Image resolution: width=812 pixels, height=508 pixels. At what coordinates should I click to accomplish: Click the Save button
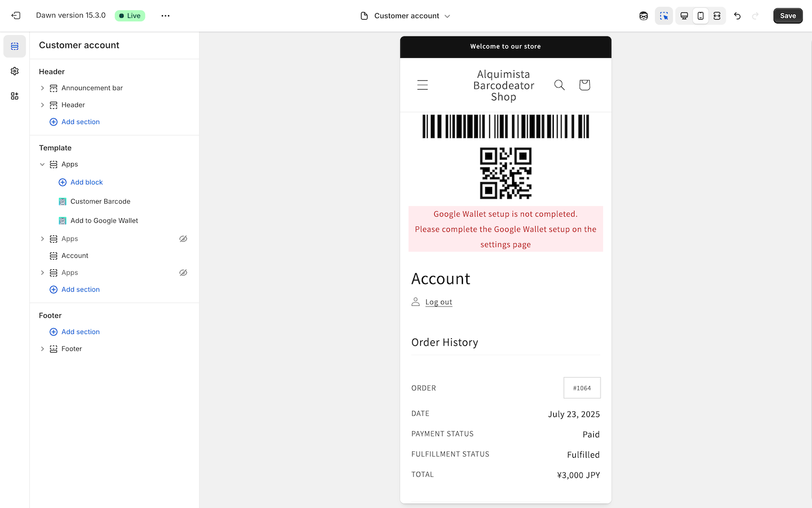[x=788, y=16]
